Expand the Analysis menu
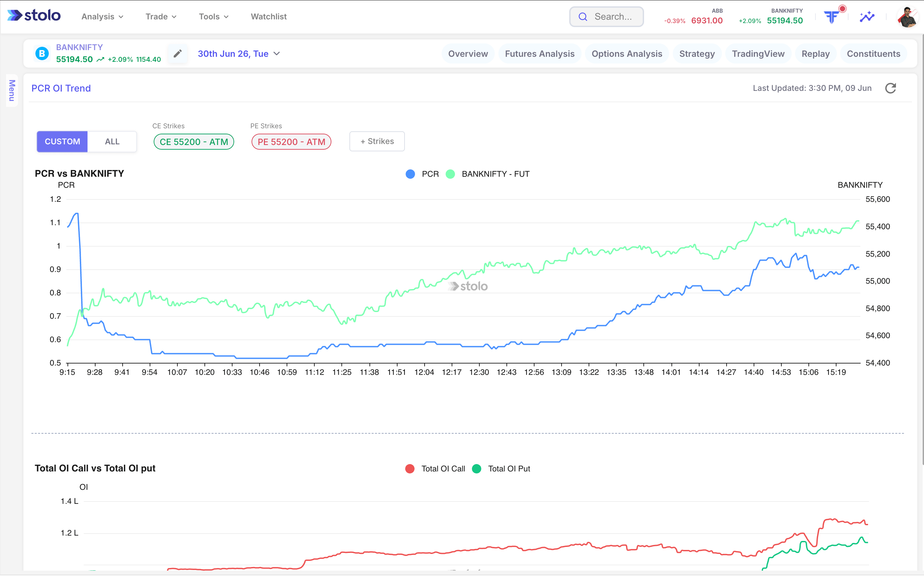Viewport: 924px width, 578px height. coord(103,16)
